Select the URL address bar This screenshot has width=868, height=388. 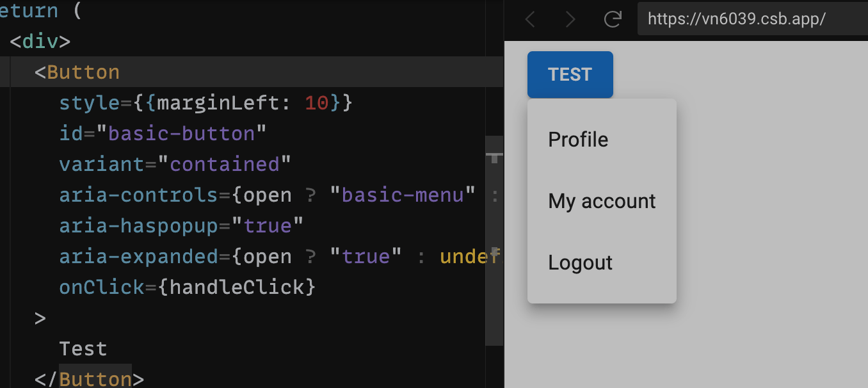(736, 19)
